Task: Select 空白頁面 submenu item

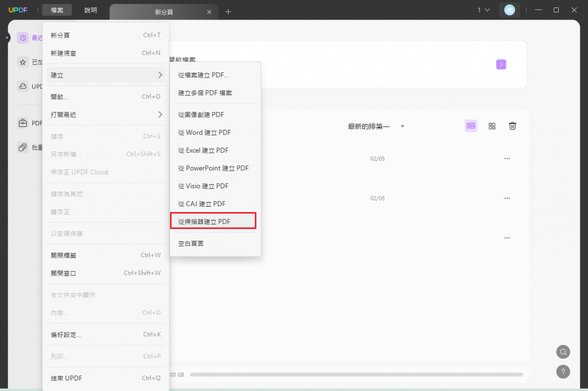Action: pyautogui.click(x=215, y=243)
